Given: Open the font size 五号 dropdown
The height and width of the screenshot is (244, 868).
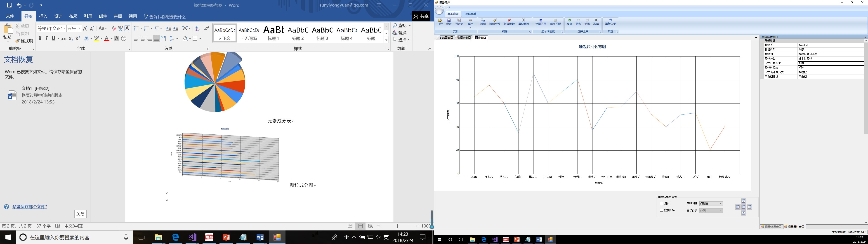Looking at the screenshot, I should click(80, 29).
